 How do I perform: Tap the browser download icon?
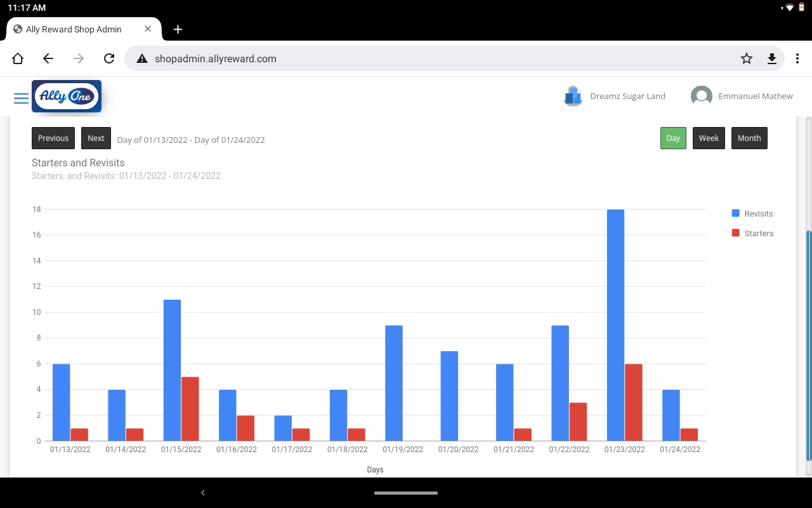(x=772, y=58)
